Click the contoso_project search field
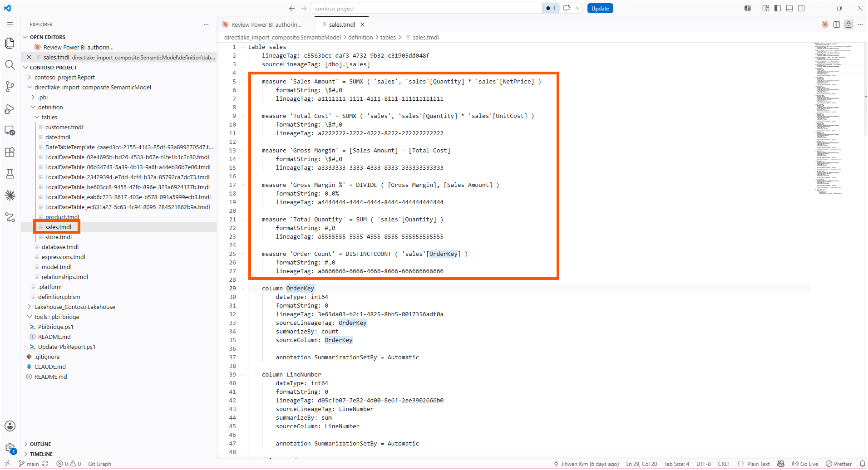The image size is (868, 470). tap(426, 8)
